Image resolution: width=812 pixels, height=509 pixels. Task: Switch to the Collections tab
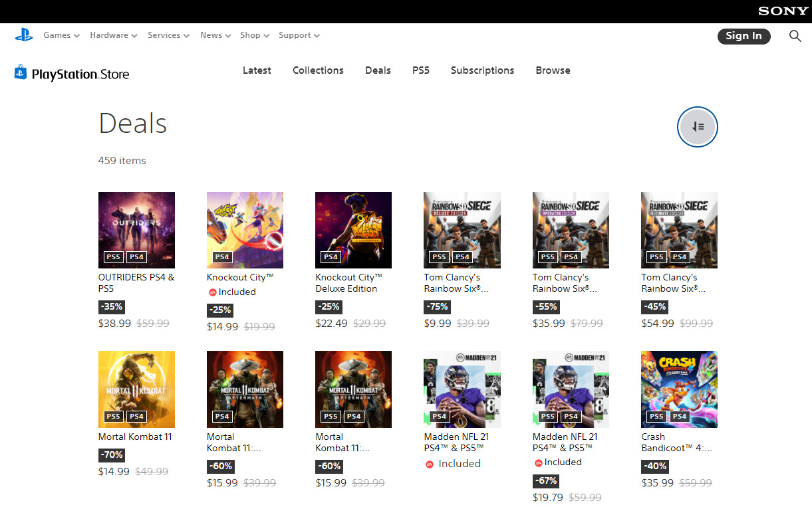pos(318,70)
